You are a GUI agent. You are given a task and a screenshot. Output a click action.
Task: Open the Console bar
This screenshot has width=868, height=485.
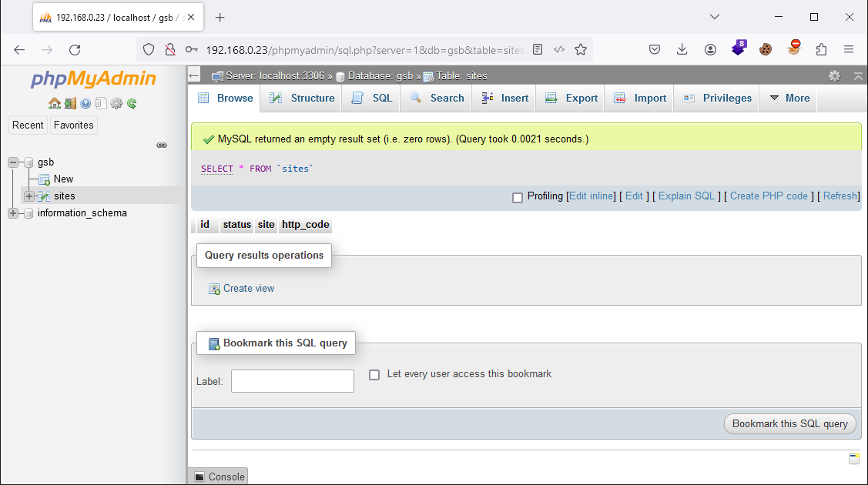click(220, 477)
